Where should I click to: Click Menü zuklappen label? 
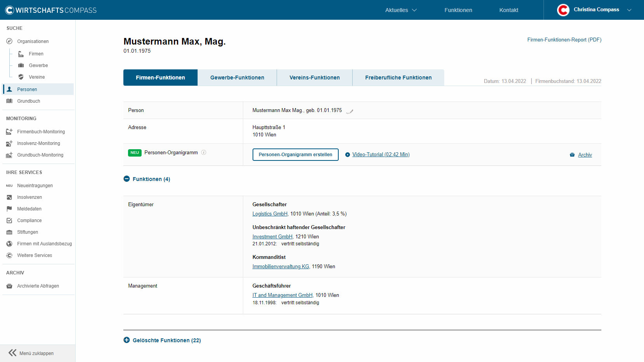(36, 353)
